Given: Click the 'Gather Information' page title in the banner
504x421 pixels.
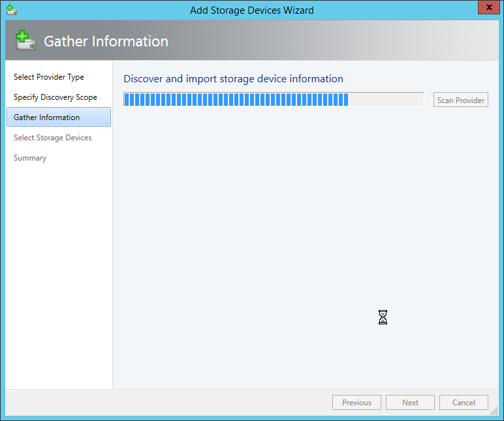Looking at the screenshot, I should (106, 41).
